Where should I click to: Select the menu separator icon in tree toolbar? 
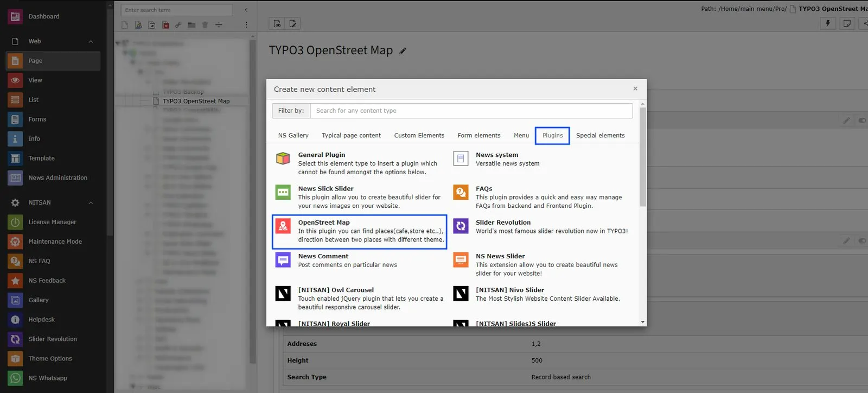pos(219,25)
